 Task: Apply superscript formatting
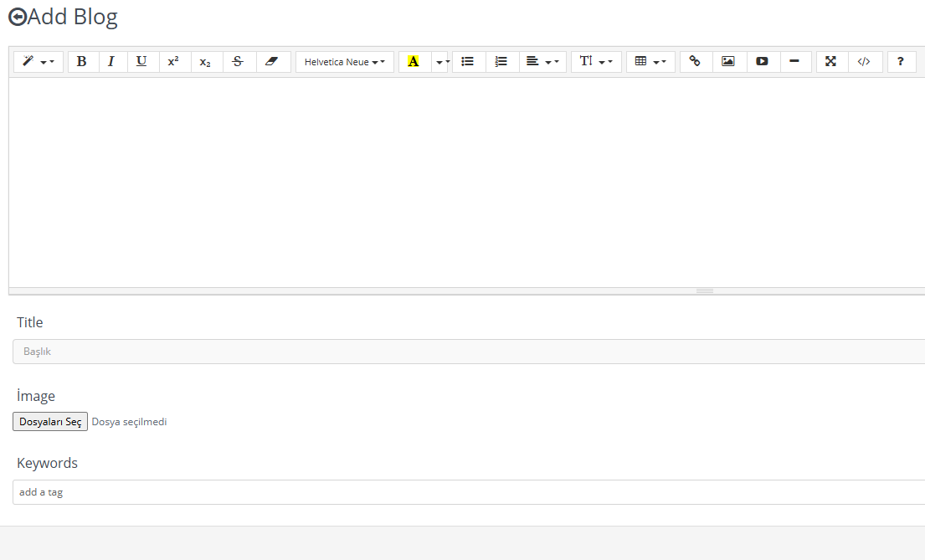coord(173,62)
